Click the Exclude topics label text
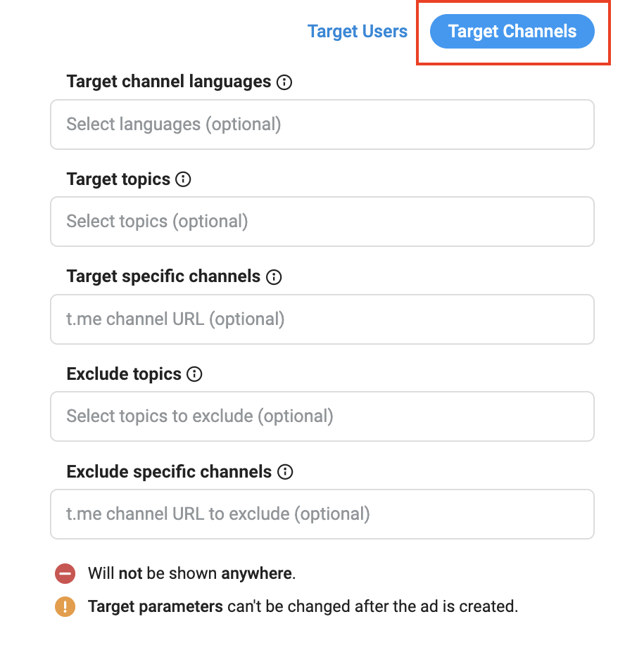Screen dimensions: 644x645 pyautogui.click(x=124, y=374)
